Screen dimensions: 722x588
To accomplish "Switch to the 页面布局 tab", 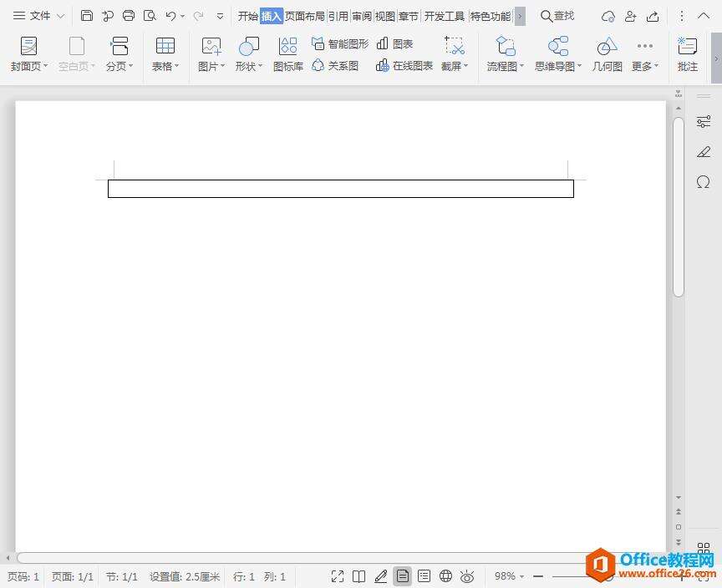I will point(304,16).
